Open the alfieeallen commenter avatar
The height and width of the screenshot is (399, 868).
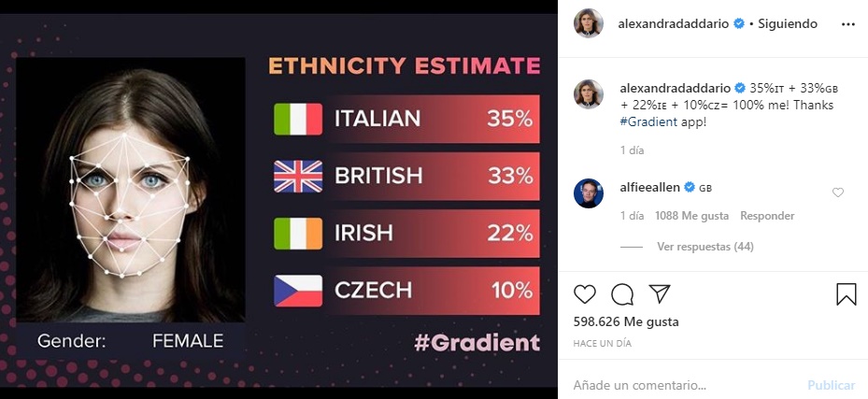(x=589, y=193)
